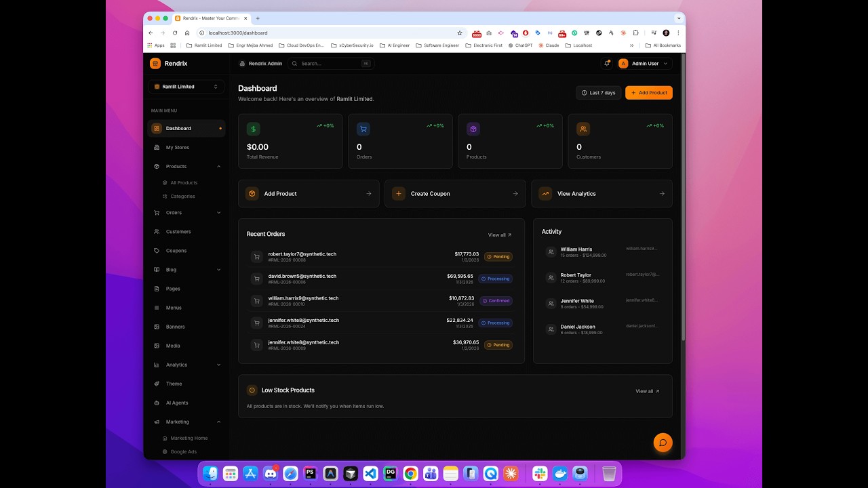
Task: Open the Admin User account dropdown
Action: click(644, 63)
